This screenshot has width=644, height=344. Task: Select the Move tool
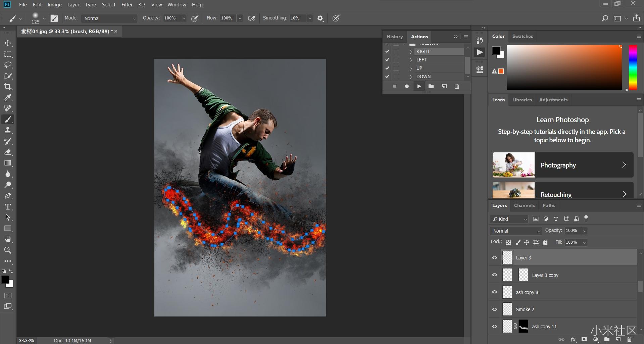point(8,43)
